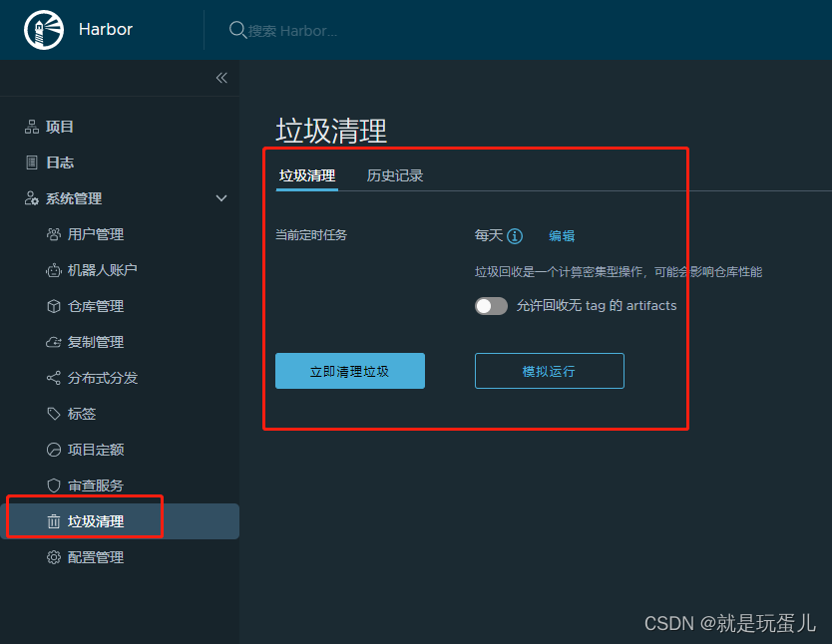Screen dimensions: 832x644
Task: Click the Harbor lighthouse logo
Action: [44, 30]
